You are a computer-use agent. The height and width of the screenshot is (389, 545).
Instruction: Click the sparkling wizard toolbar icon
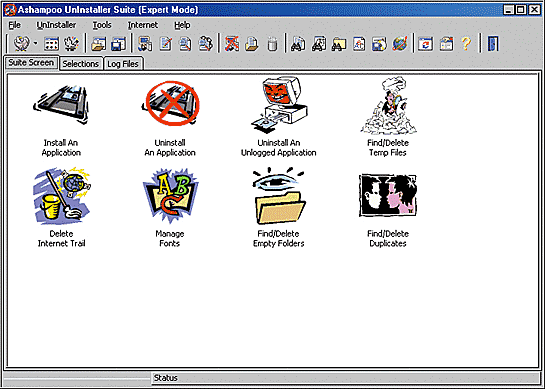click(x=72, y=43)
